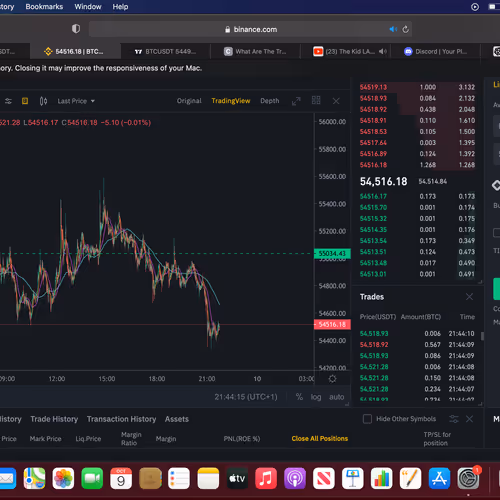The width and height of the screenshot is (500, 500).
Task: Open the Assets tab
Action: point(177,419)
